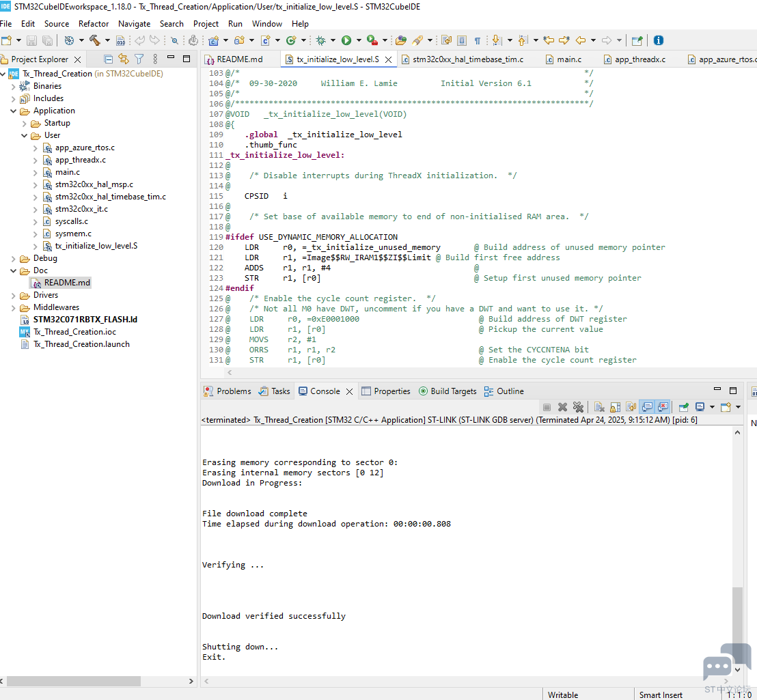The image size is (757, 700).
Task: Switch to the Problems tab
Action: point(228,391)
